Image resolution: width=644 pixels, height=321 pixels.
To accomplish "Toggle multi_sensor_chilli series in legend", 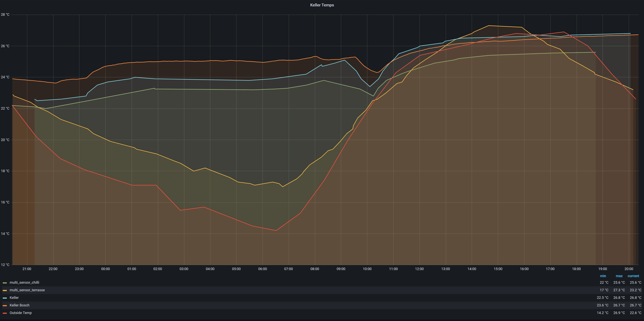I will tap(24, 283).
